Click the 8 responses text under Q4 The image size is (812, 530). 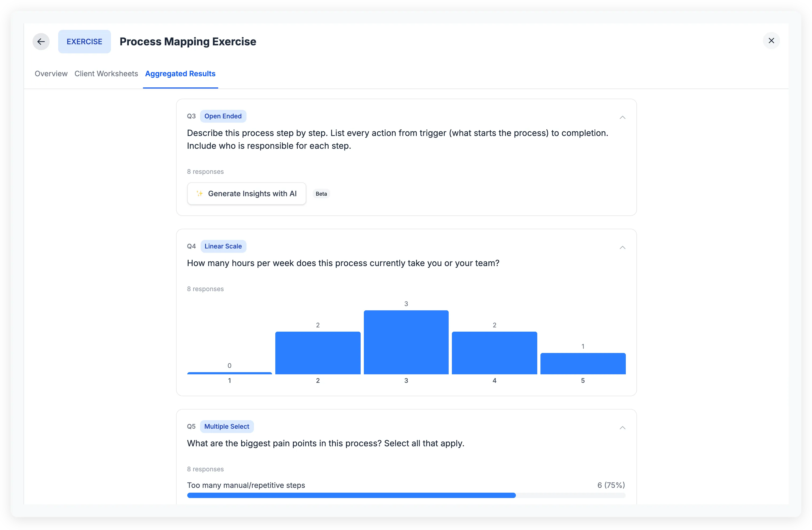coord(205,288)
